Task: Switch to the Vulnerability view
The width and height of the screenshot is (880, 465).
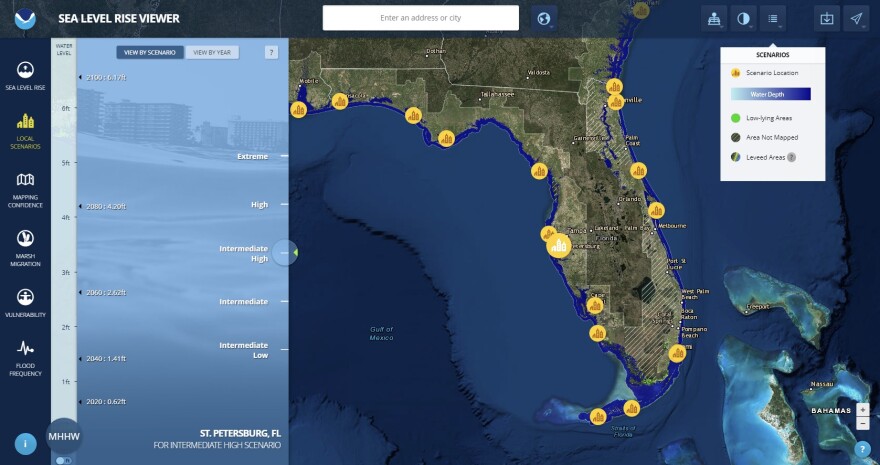Action: pyautogui.click(x=25, y=302)
